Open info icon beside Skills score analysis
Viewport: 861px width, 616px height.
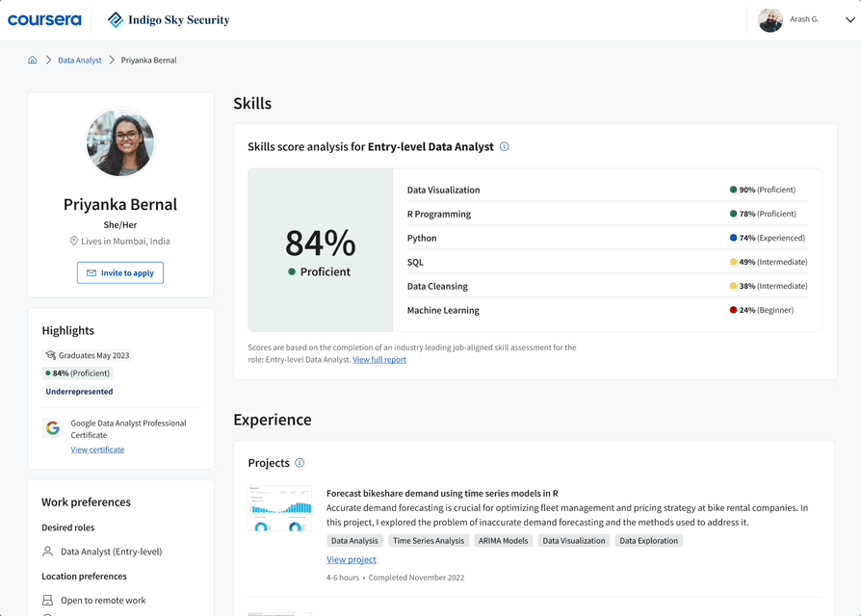click(504, 147)
